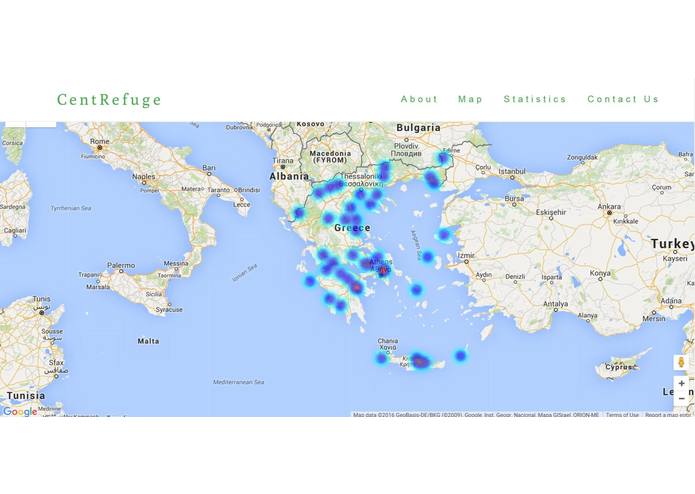Image resolution: width=695 pixels, height=494 pixels.
Task: Click the Palermo city label
Action: 121,265
